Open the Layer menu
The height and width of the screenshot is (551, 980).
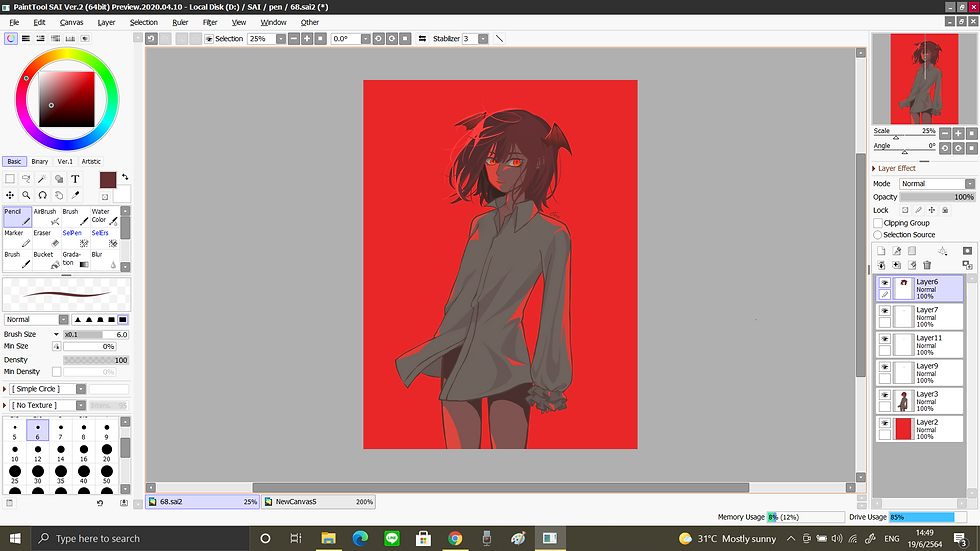click(x=106, y=22)
